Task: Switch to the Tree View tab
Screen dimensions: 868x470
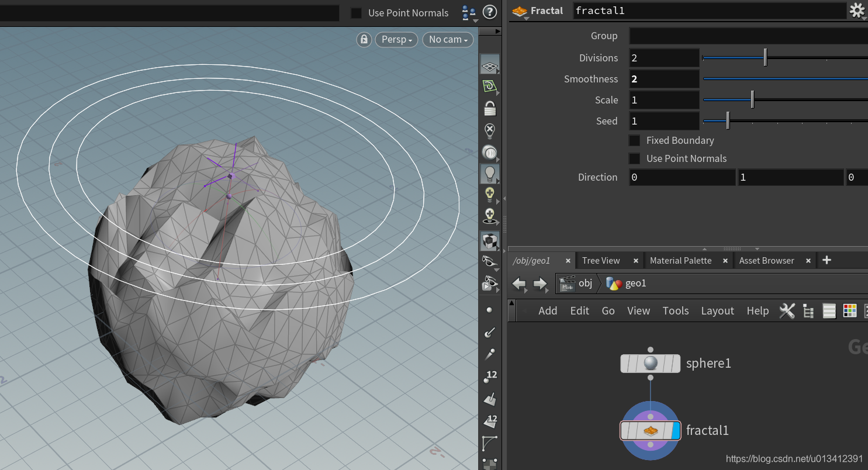Action: 601,261
